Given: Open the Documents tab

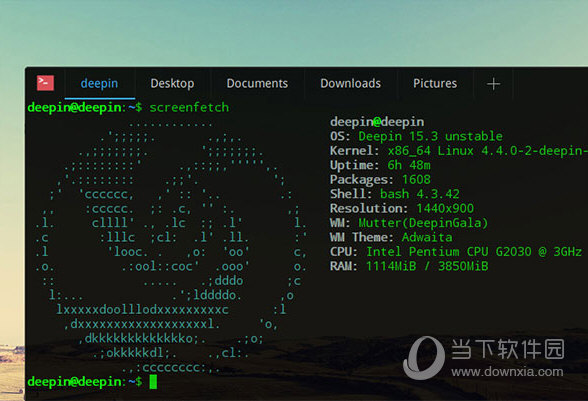Looking at the screenshot, I should pyautogui.click(x=257, y=83).
